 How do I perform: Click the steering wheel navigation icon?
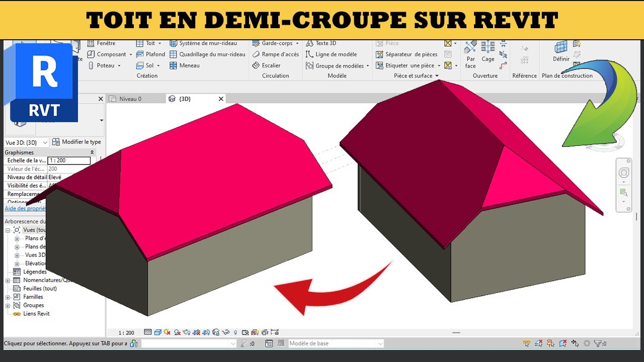point(624,173)
